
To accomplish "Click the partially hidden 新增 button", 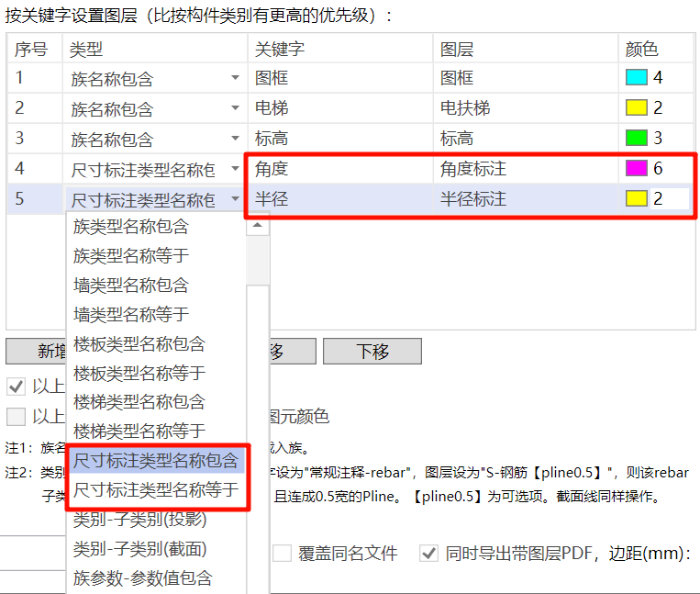I will click(x=35, y=352).
